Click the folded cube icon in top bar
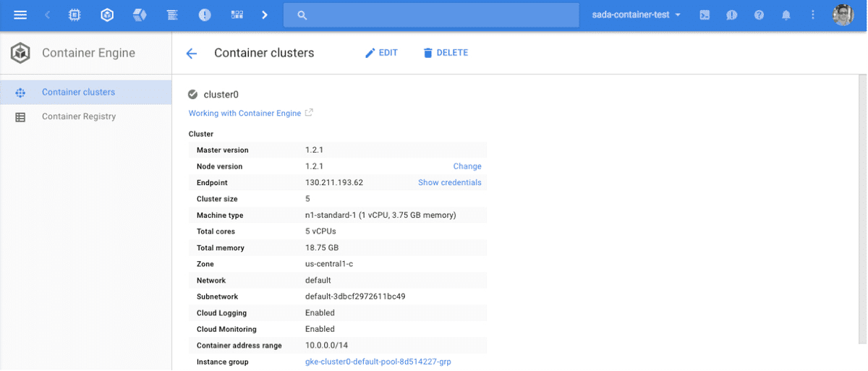This screenshot has height=371, width=868. click(140, 14)
